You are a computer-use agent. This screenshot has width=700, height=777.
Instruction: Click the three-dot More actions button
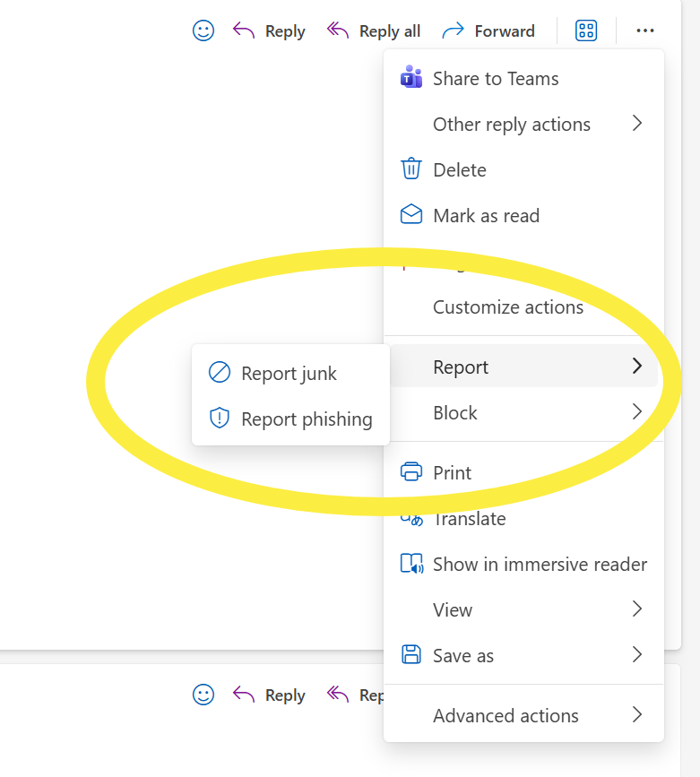tap(645, 30)
